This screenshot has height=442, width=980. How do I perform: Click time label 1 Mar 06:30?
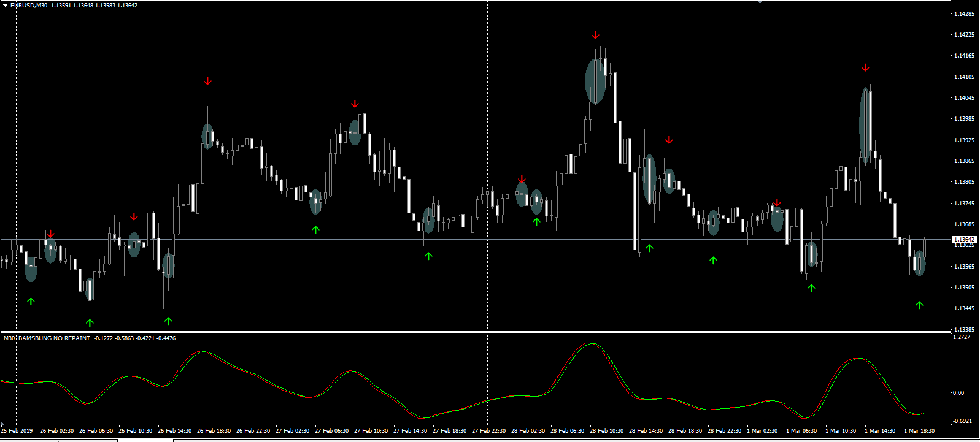pyautogui.click(x=801, y=431)
